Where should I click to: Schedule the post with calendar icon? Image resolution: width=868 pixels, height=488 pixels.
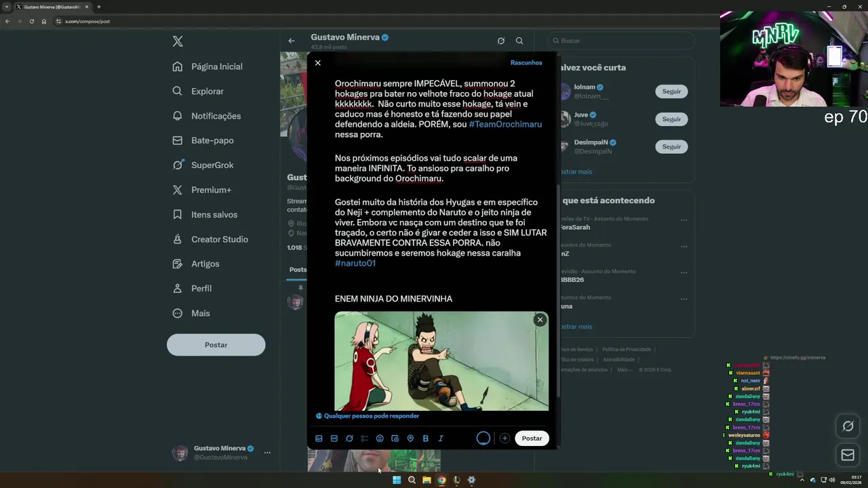click(x=395, y=439)
